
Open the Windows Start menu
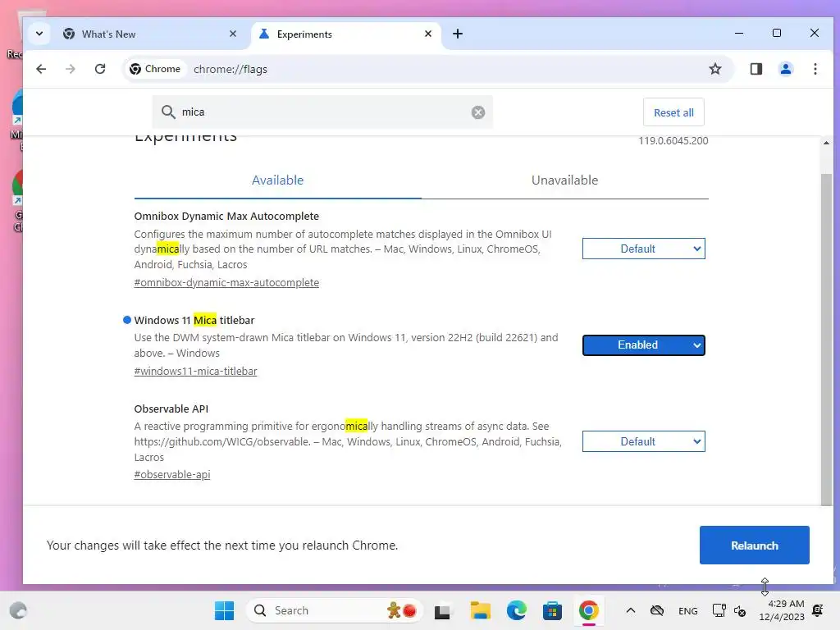pyautogui.click(x=224, y=610)
